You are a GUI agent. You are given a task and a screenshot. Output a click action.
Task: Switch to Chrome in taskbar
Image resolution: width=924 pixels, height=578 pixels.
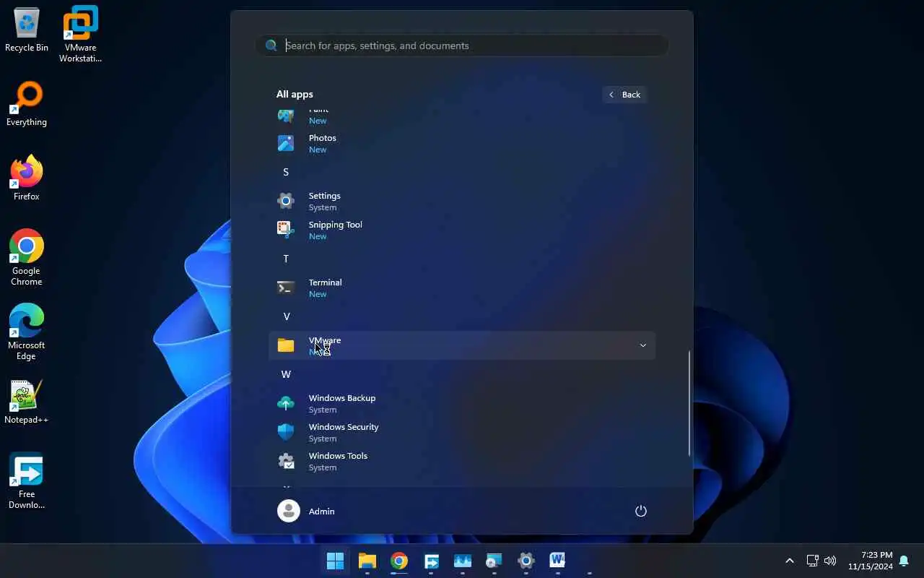click(399, 561)
